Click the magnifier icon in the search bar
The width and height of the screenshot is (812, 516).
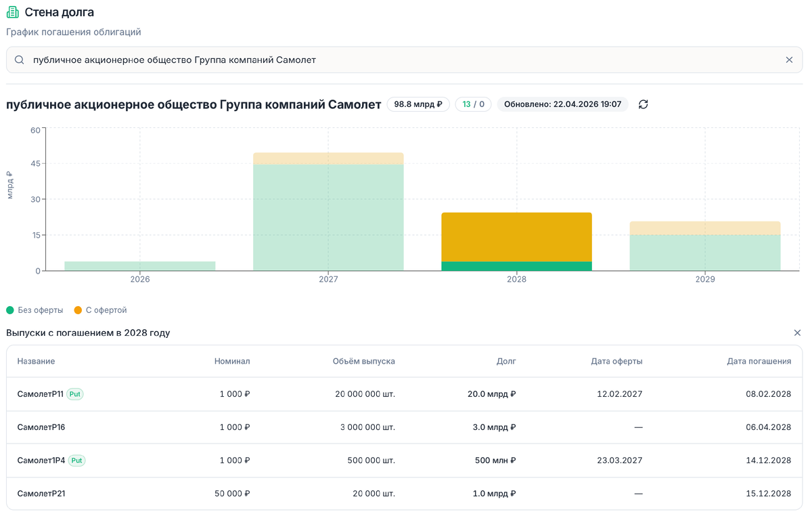20,60
